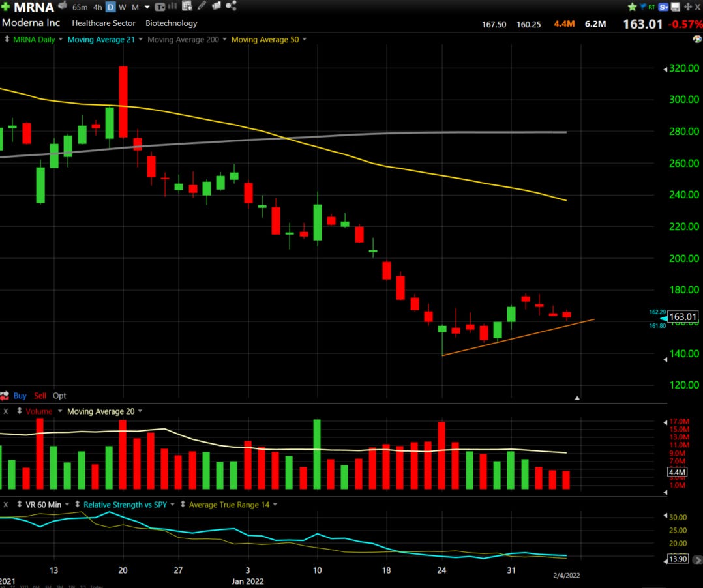Screen dimensions: 703x588
Task: Open the hat icon next to MRNA
Action: point(63,6)
